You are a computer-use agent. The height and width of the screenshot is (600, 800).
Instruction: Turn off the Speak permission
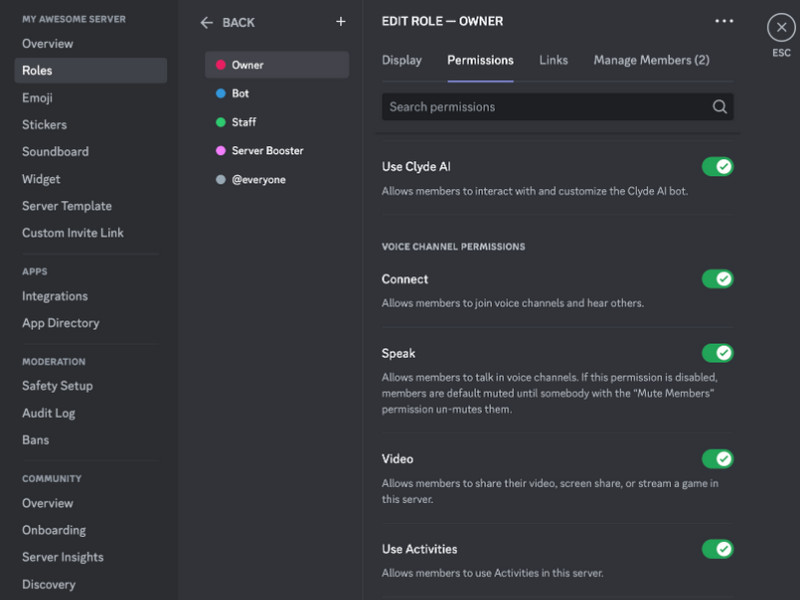[717, 353]
